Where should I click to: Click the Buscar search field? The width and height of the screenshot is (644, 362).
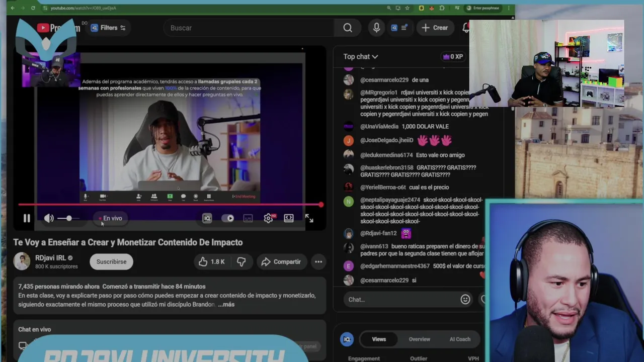coord(249,28)
